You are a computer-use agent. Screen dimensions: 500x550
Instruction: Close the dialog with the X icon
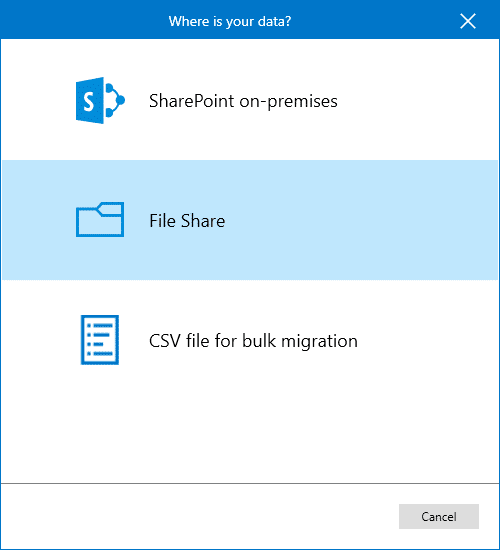(x=468, y=21)
